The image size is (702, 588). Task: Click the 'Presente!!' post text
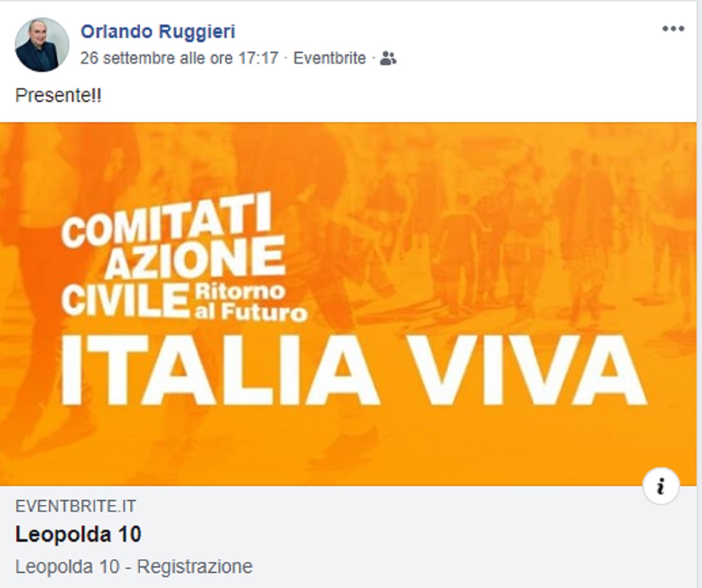(58, 95)
